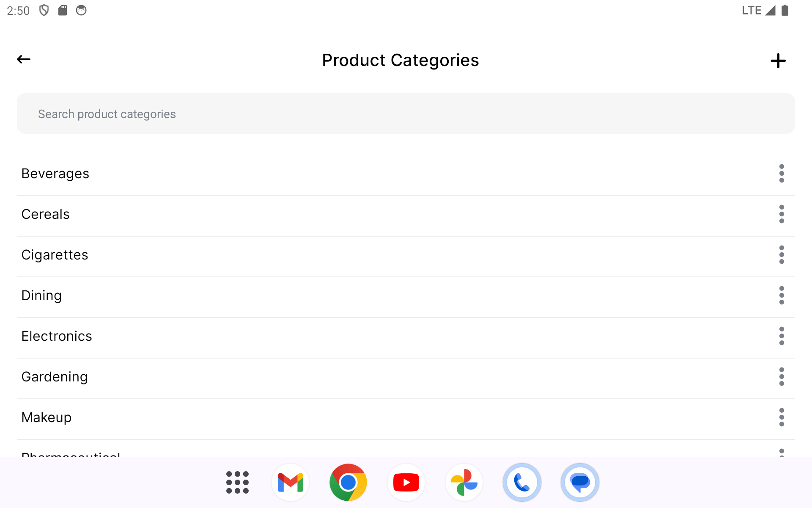812x508 pixels.
Task: Open the Messages app
Action: point(580,482)
